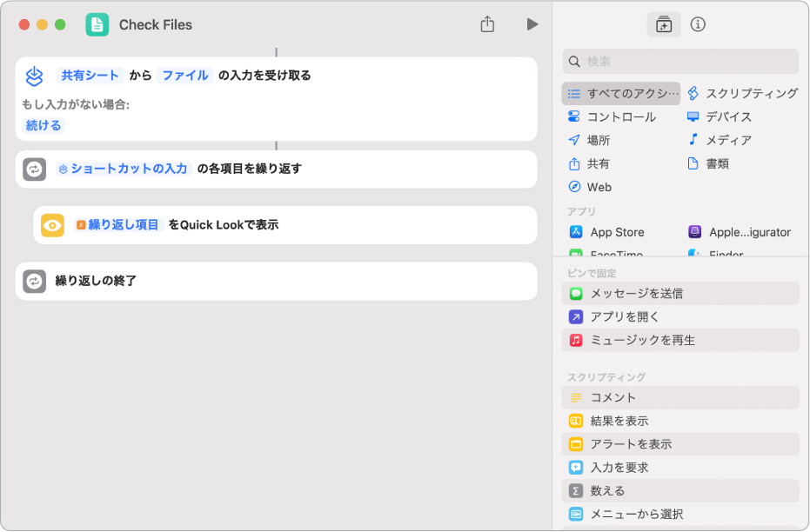Click the ショートカットの入力 variable token
Screen dimensions: 810x532
pos(124,169)
